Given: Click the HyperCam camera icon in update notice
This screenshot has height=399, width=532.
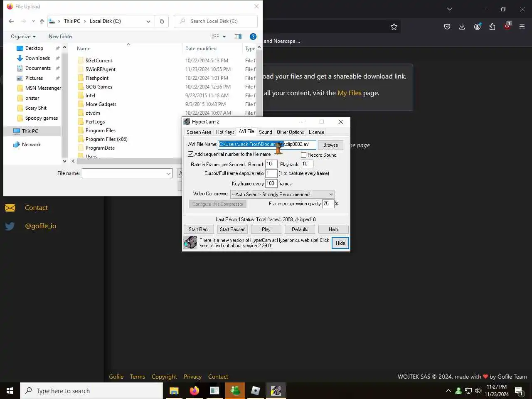Looking at the screenshot, I should click(190, 242).
